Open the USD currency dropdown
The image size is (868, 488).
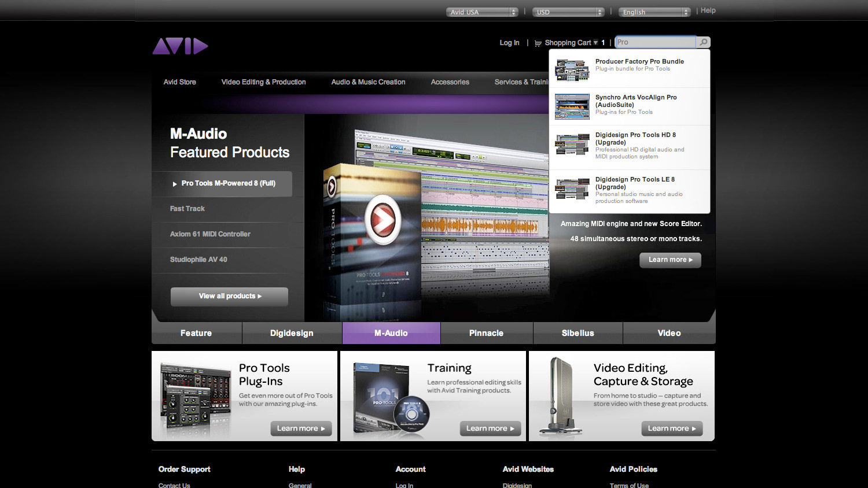pos(568,12)
